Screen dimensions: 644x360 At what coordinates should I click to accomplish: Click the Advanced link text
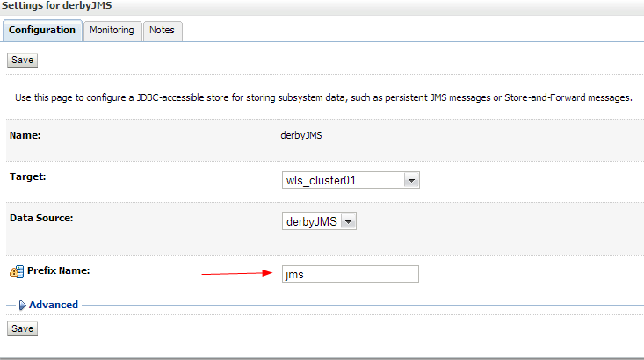[54, 305]
